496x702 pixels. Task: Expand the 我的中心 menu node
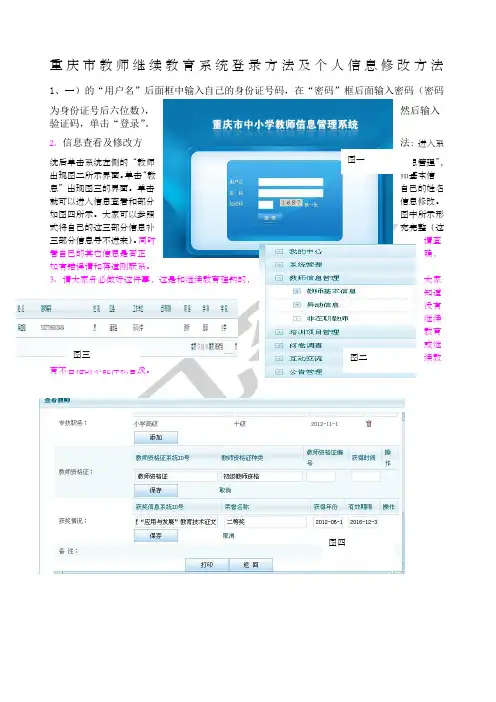pyautogui.click(x=279, y=252)
